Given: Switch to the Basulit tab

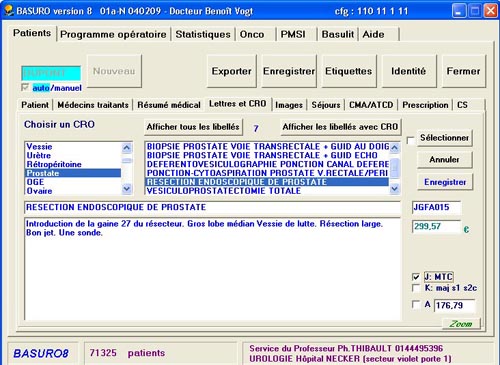Looking at the screenshot, I should click(337, 34).
